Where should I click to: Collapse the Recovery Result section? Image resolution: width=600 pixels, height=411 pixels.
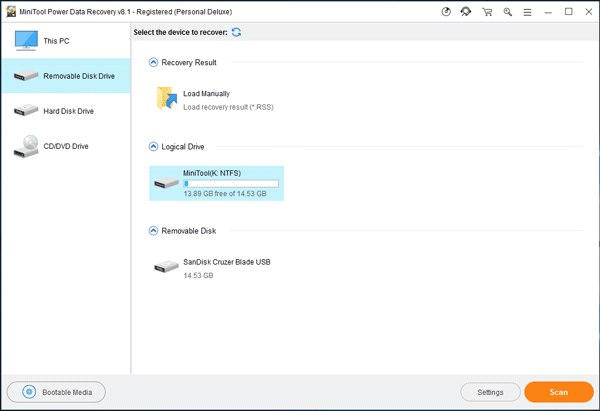(x=153, y=62)
